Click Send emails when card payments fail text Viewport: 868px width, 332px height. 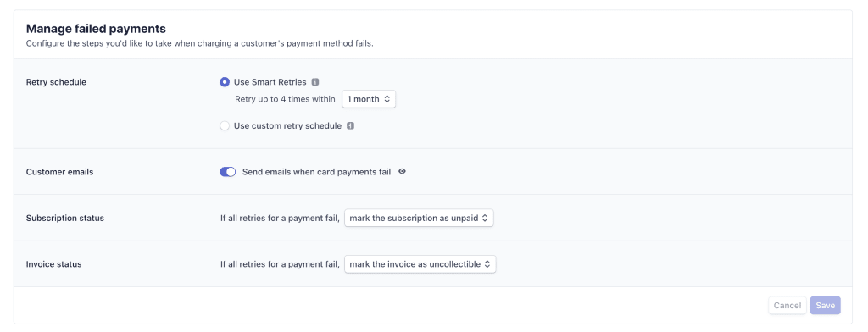click(317, 172)
